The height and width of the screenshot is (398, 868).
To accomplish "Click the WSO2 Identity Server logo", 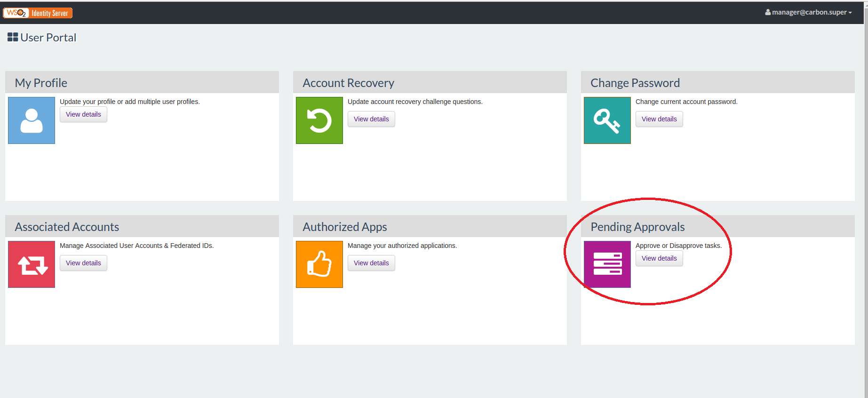I will (38, 13).
